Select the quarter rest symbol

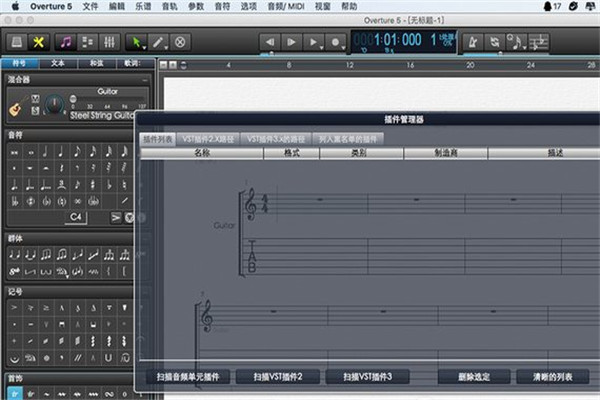click(61, 168)
